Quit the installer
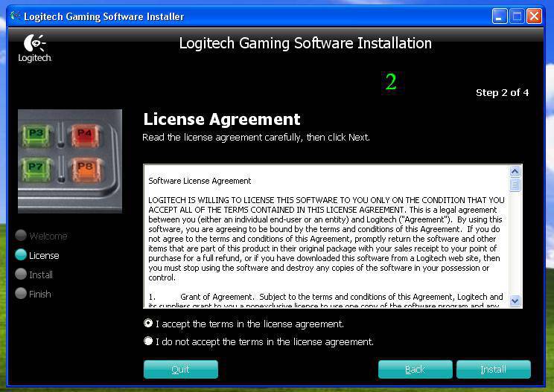The height and width of the screenshot is (392, 554). click(180, 370)
